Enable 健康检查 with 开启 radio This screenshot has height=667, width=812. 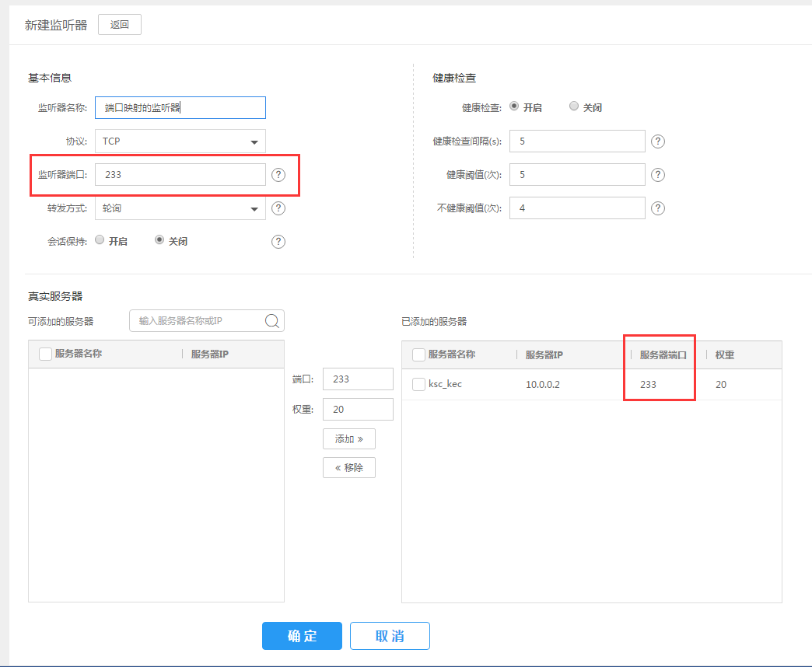tap(514, 106)
